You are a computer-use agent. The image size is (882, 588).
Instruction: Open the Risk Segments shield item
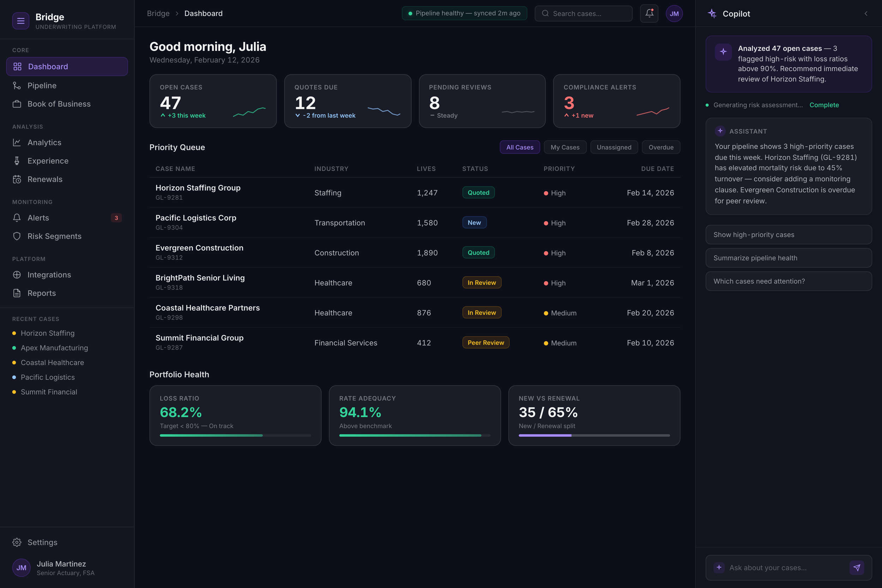[54, 236]
